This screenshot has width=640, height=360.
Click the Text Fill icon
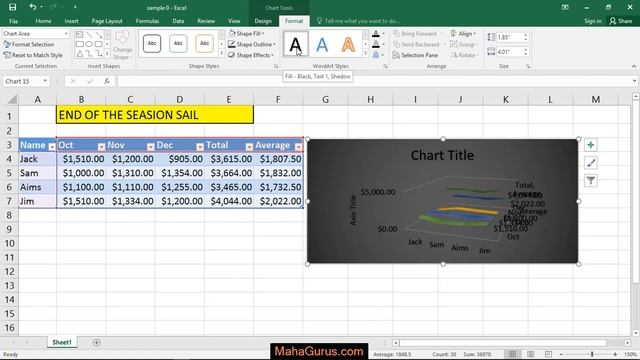(x=376, y=34)
